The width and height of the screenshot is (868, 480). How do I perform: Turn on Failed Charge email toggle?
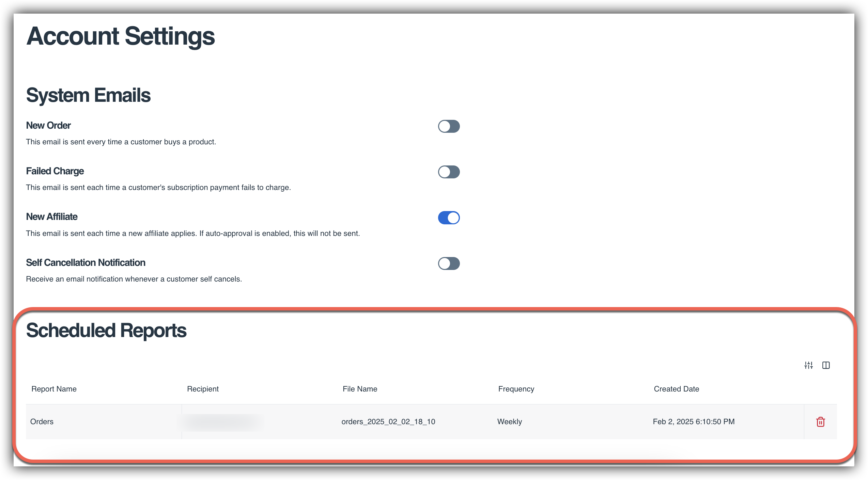pos(449,172)
